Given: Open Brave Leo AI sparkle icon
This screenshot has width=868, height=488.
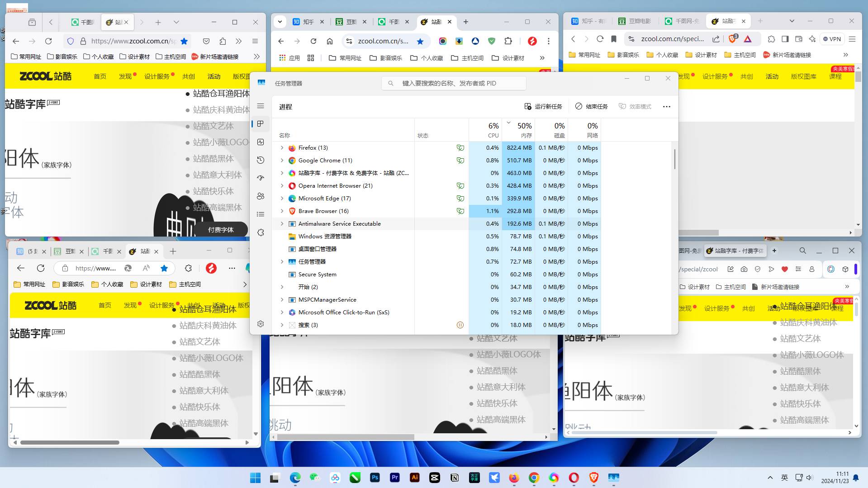Looking at the screenshot, I should coord(812,39).
